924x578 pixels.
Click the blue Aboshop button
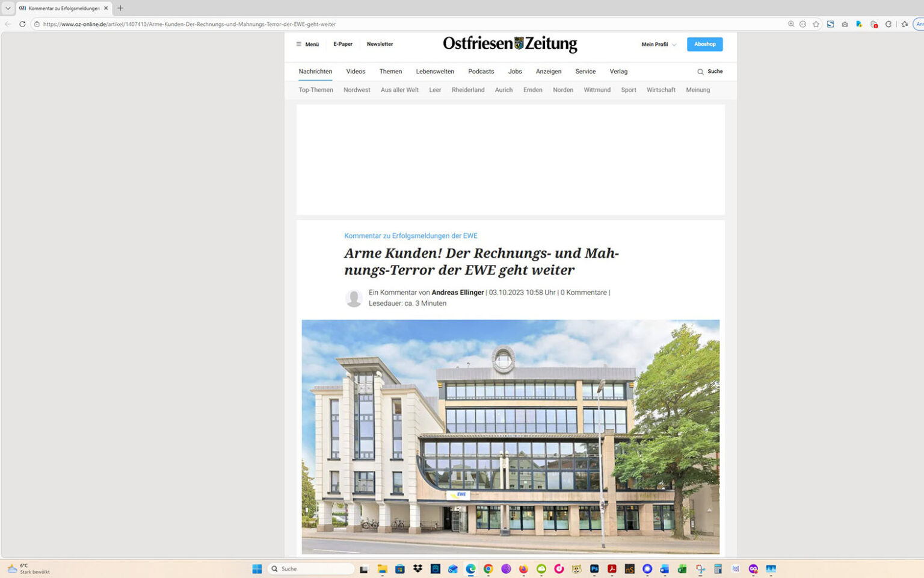pos(704,44)
